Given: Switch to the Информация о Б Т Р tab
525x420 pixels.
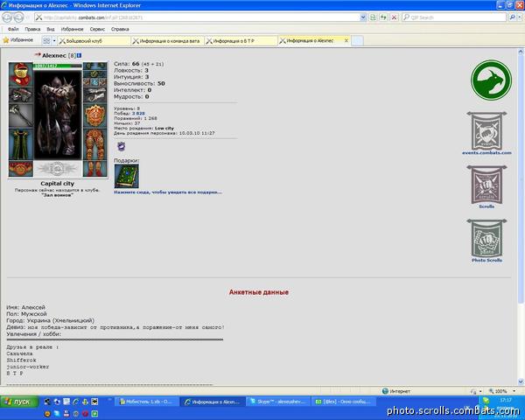Looking at the screenshot, I should coord(241,41).
